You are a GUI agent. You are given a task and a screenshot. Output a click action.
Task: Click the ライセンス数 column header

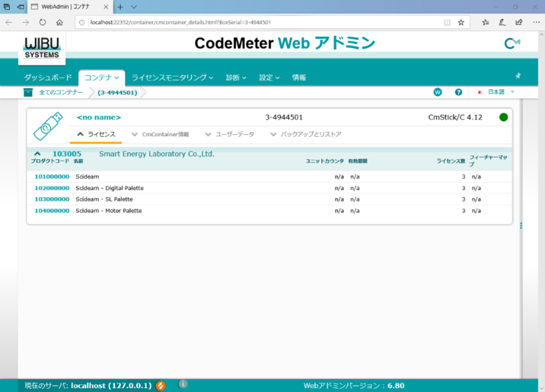pos(451,161)
